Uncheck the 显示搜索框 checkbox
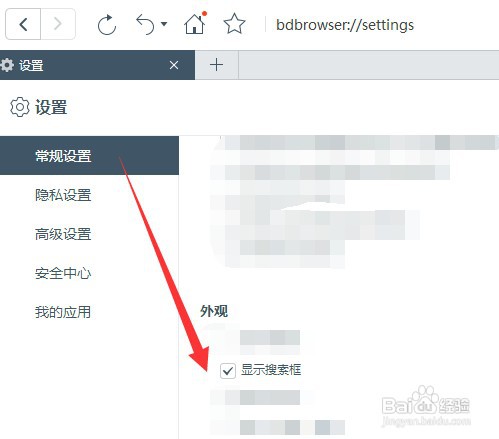This screenshot has width=499, height=439. [x=228, y=370]
